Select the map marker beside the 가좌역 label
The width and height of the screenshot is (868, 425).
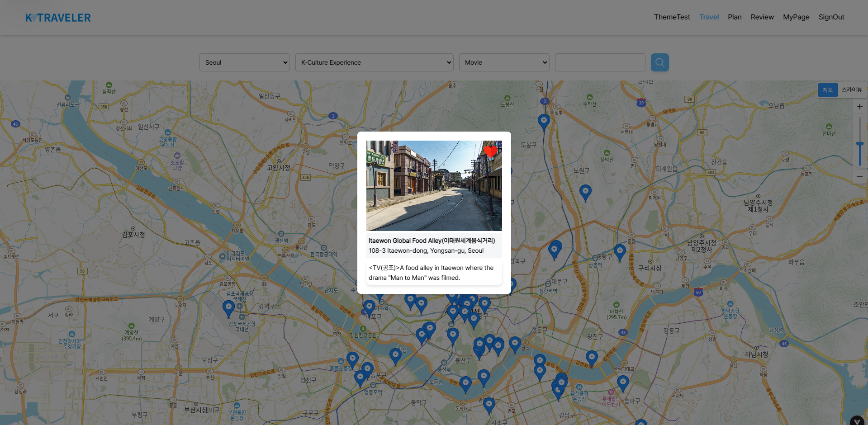370,308
